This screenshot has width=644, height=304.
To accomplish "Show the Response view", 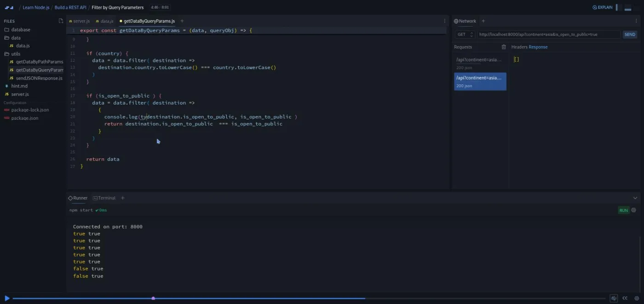I will point(538,47).
